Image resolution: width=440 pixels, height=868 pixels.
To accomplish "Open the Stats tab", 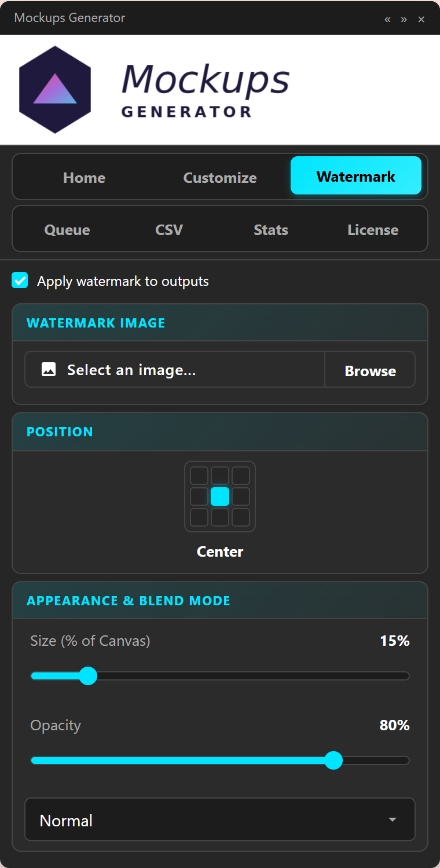I will [271, 229].
